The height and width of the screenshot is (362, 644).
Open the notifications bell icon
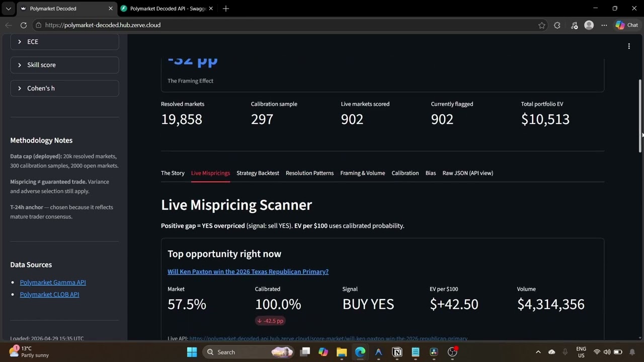632,352
